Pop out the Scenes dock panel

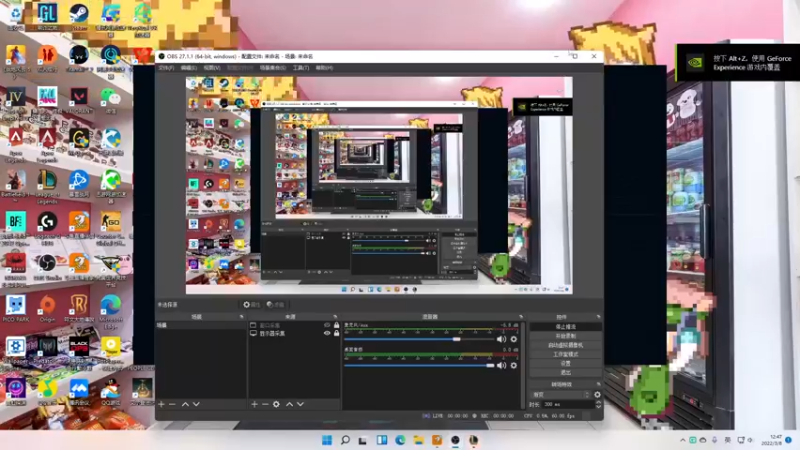coord(241,317)
